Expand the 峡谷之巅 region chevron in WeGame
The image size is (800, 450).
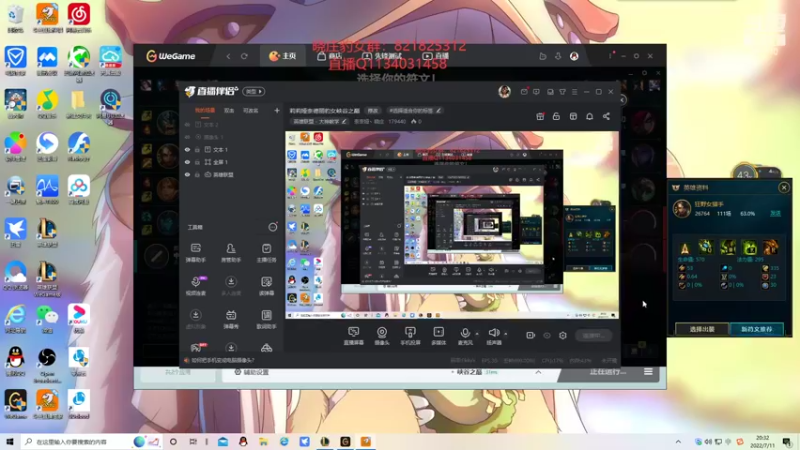538,372
